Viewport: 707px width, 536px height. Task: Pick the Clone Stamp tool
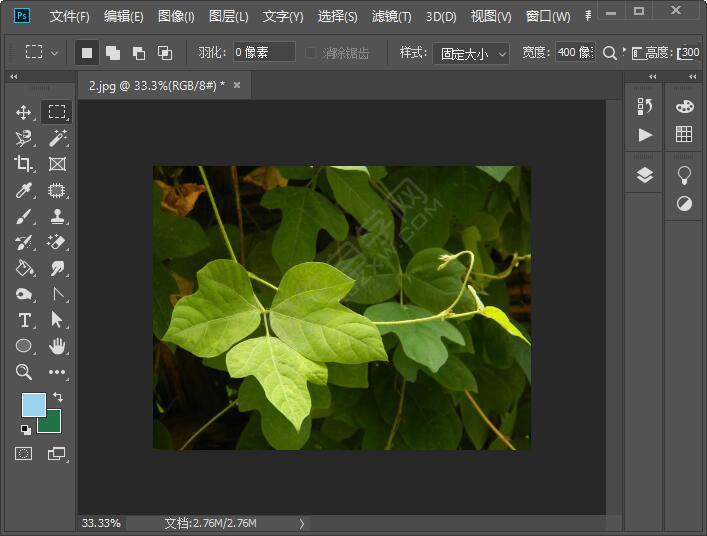click(x=57, y=216)
